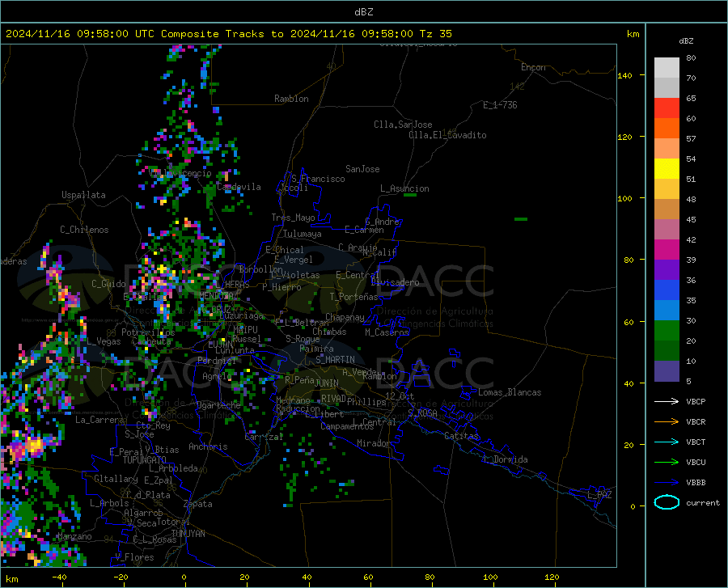Select the yellow 51 dBZ color swatch

667,169
